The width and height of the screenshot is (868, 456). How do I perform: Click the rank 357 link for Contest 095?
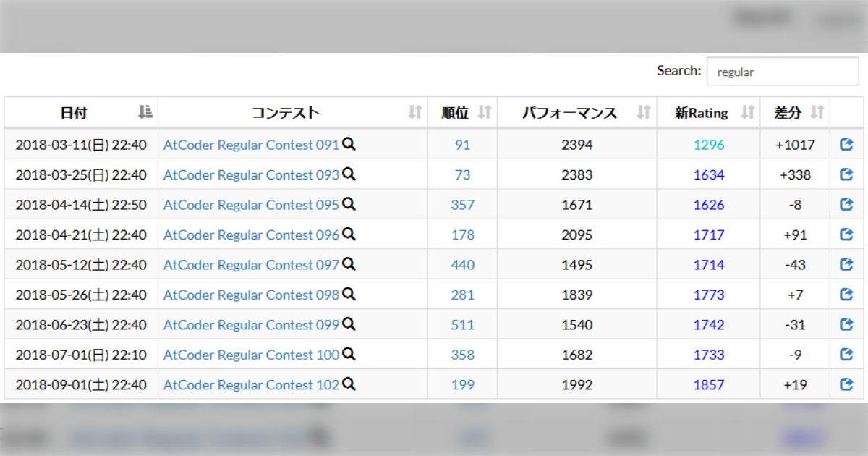coord(461,204)
